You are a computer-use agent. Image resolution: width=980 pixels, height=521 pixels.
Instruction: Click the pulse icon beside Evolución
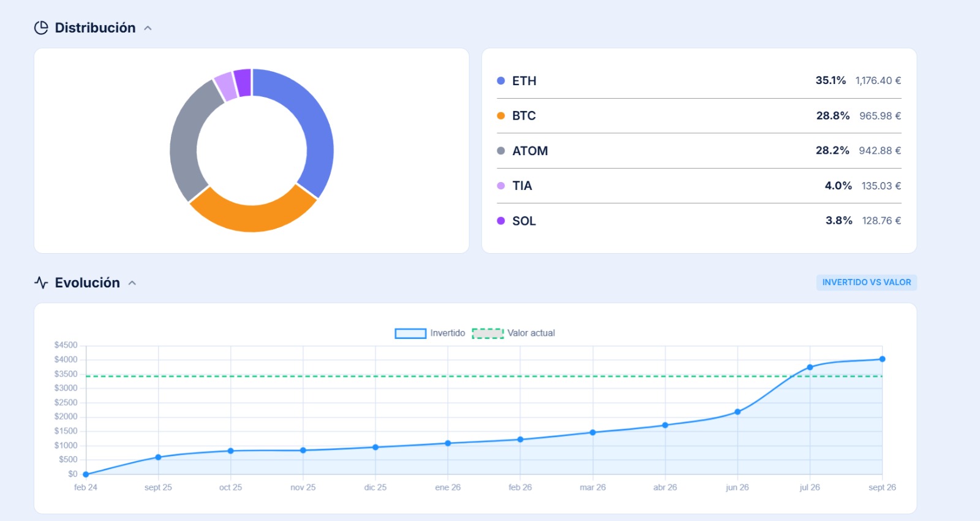click(41, 283)
